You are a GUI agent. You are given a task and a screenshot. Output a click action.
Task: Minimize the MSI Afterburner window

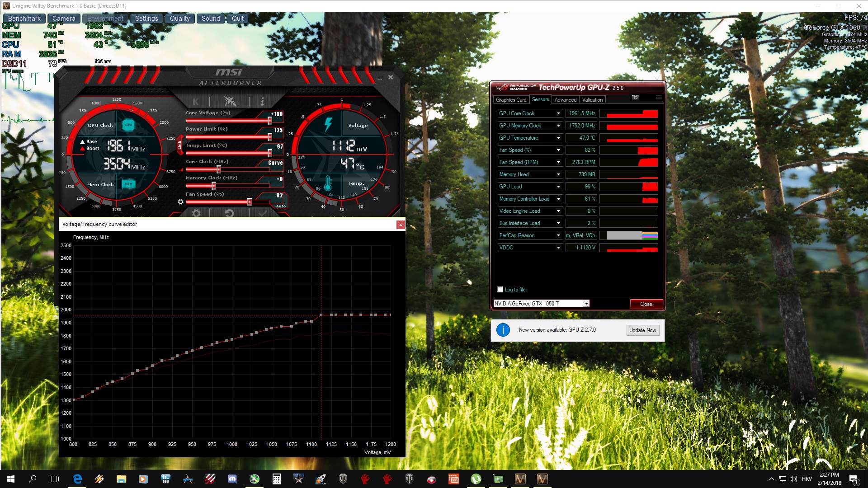pos(380,78)
